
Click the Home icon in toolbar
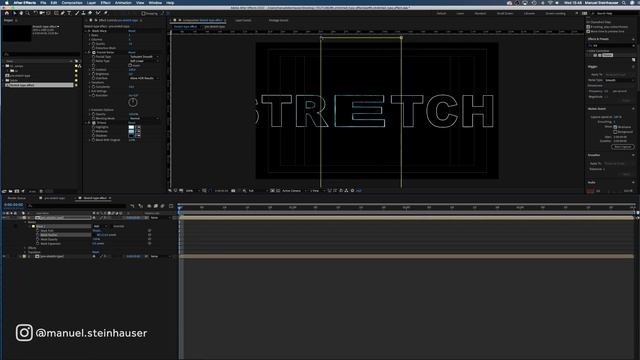tap(7, 13)
